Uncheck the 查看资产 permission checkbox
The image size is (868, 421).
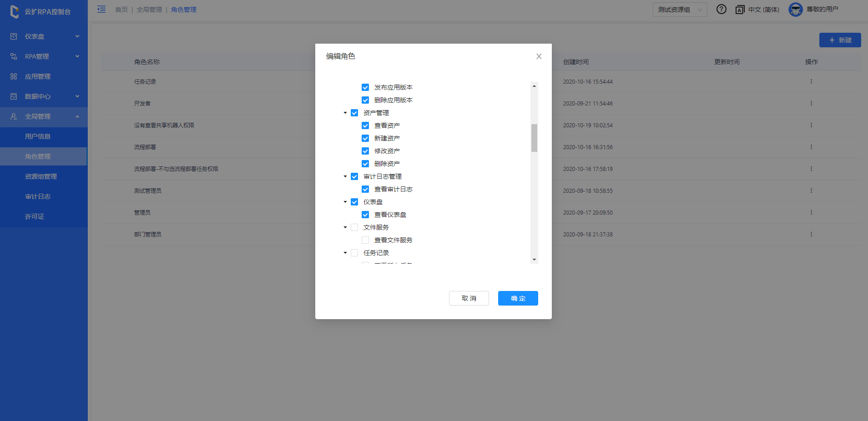click(365, 125)
